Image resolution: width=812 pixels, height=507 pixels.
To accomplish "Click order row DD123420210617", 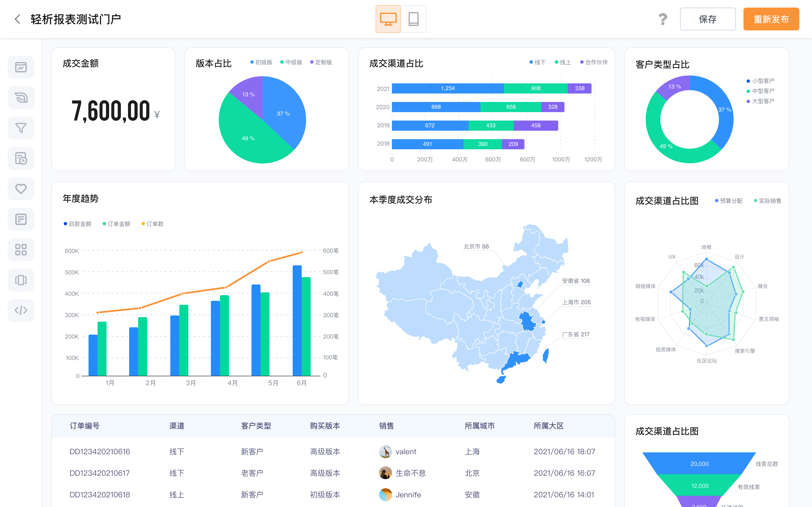I will tap(100, 473).
